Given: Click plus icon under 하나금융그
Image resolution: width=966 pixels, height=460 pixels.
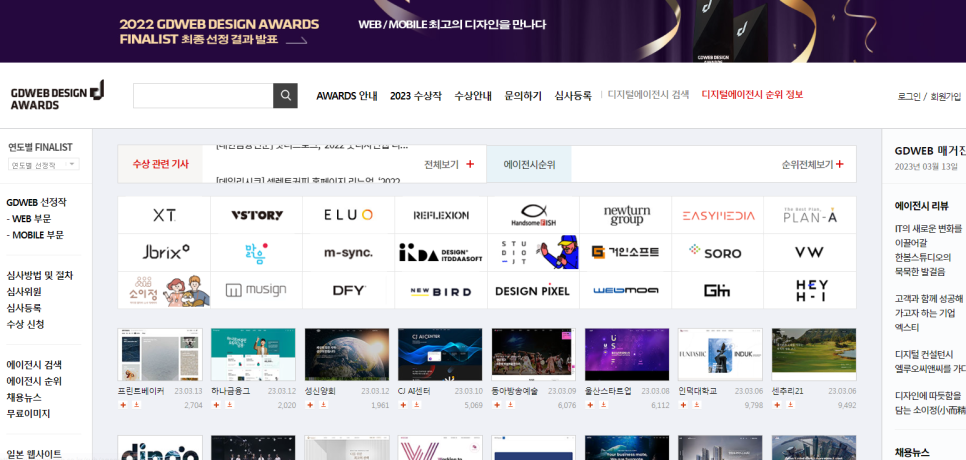Looking at the screenshot, I should [216, 405].
